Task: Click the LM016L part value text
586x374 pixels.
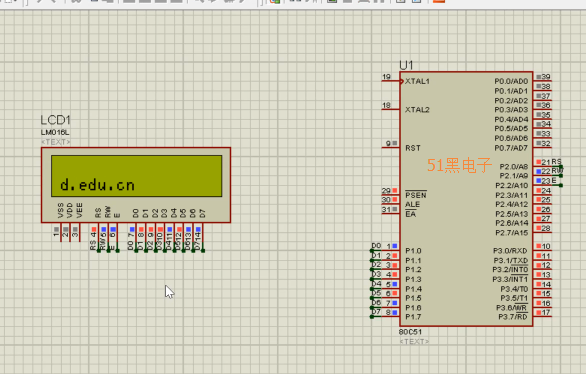Action: point(55,132)
